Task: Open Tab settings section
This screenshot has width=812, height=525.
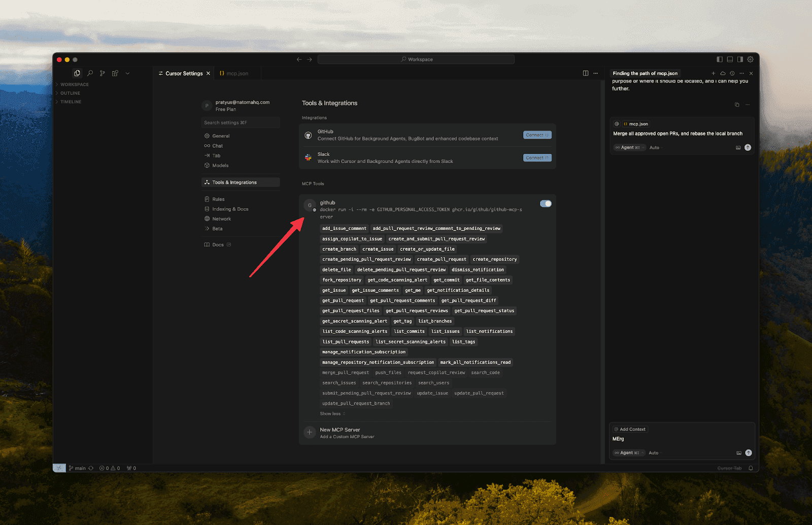Action: (241, 156)
